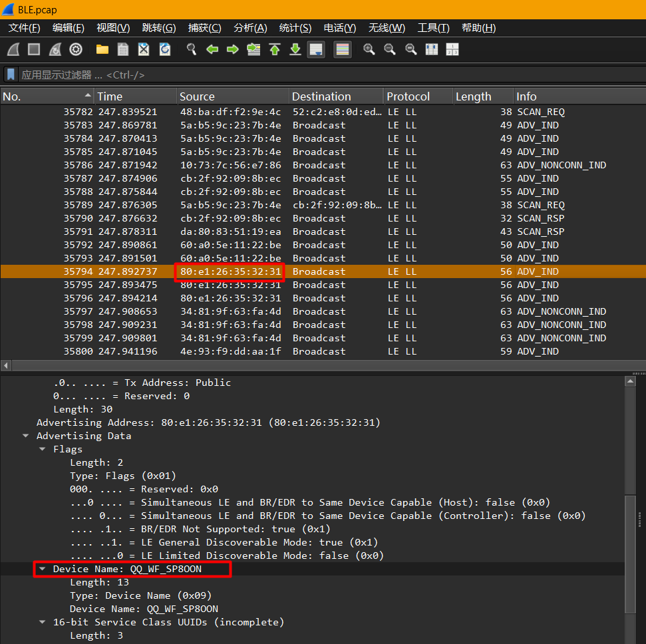Click the start capture shark fin icon

(13, 49)
